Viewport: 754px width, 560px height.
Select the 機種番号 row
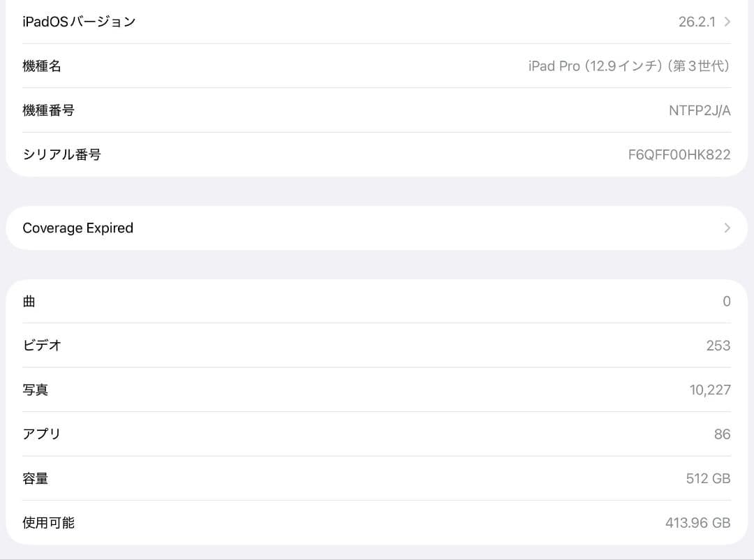(x=377, y=110)
